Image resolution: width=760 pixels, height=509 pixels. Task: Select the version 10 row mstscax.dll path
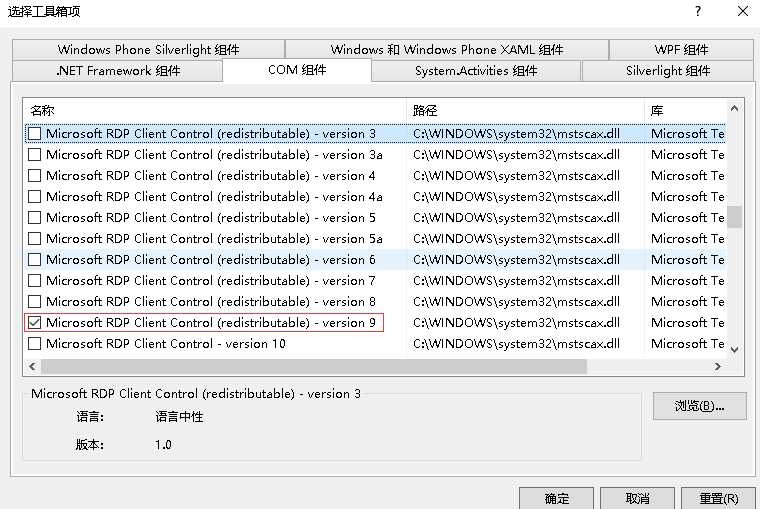[516, 344]
